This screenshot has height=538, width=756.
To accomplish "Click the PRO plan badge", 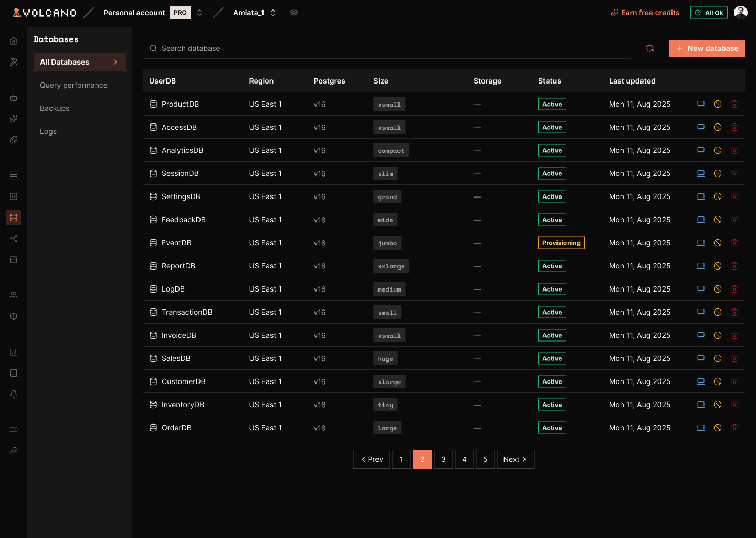I will point(180,13).
